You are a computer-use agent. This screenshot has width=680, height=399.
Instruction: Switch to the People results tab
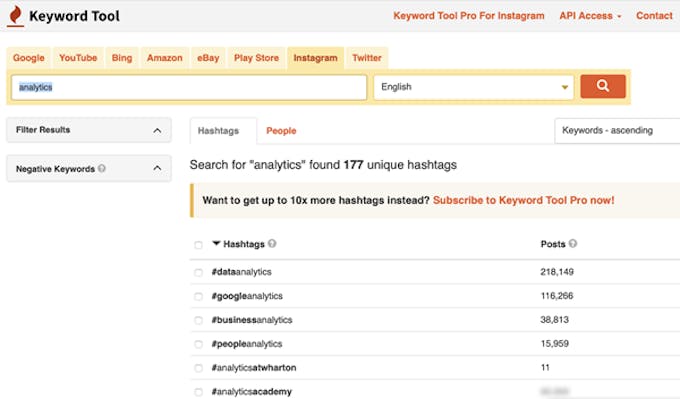pyautogui.click(x=281, y=131)
